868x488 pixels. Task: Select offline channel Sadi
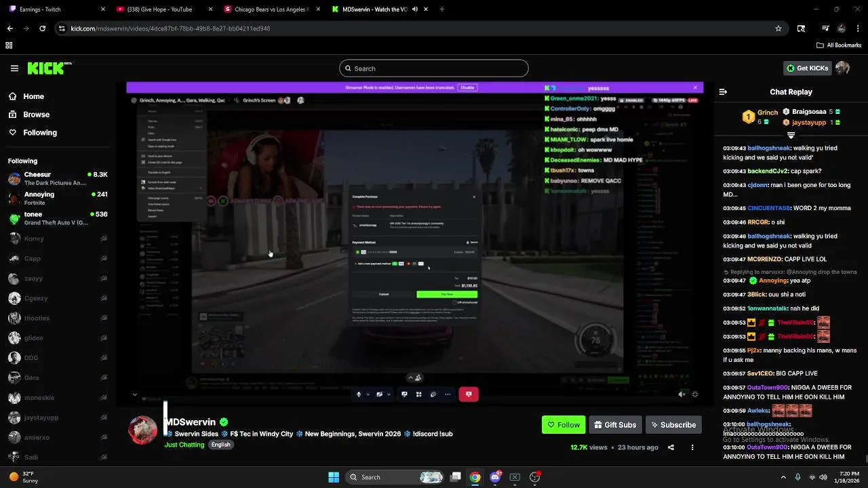coord(58,457)
